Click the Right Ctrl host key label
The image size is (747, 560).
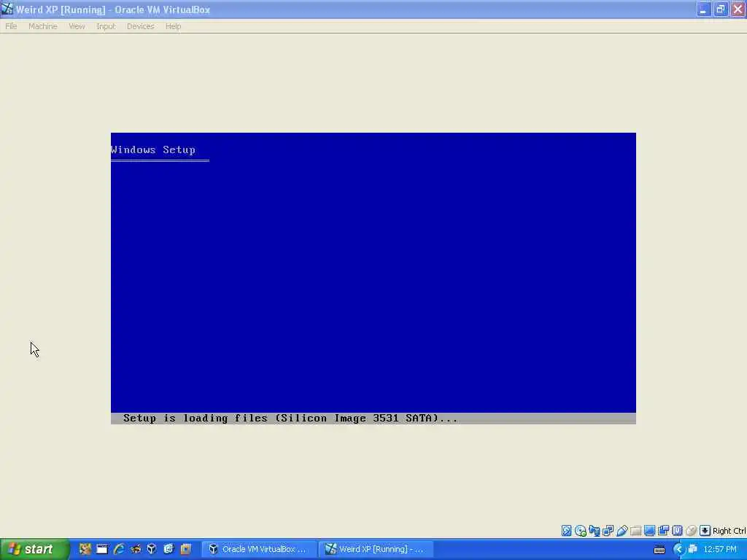click(729, 531)
